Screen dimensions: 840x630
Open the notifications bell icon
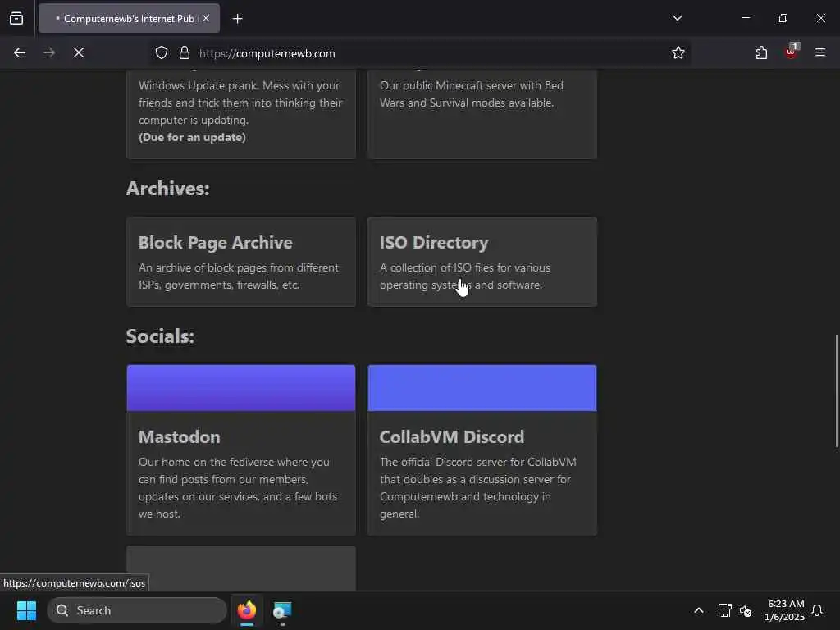click(817, 610)
